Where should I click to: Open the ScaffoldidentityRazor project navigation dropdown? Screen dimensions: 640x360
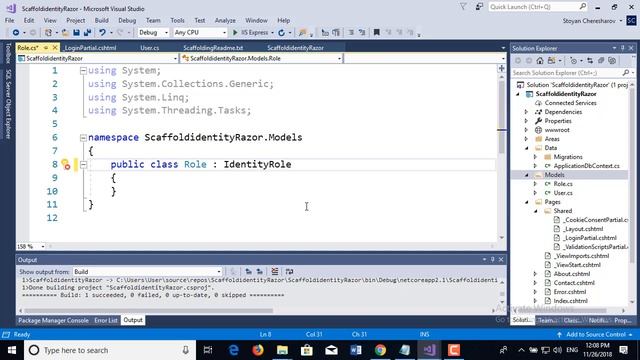[x=98, y=58]
